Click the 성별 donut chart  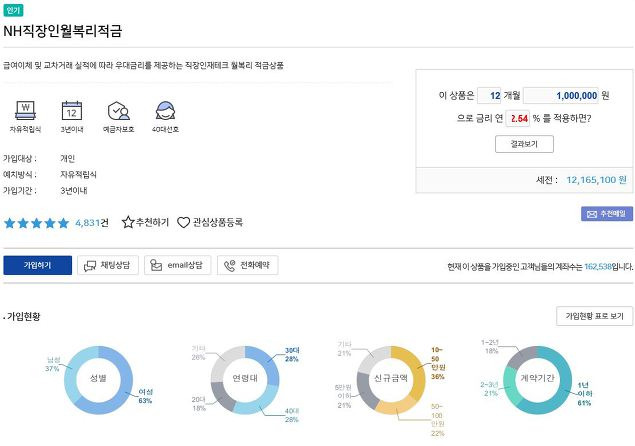point(98,380)
